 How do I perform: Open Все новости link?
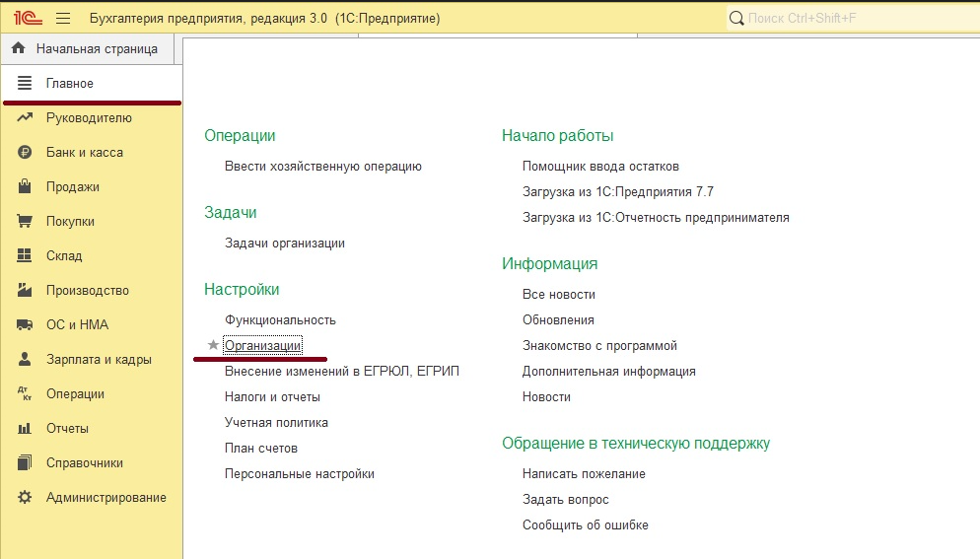point(559,294)
